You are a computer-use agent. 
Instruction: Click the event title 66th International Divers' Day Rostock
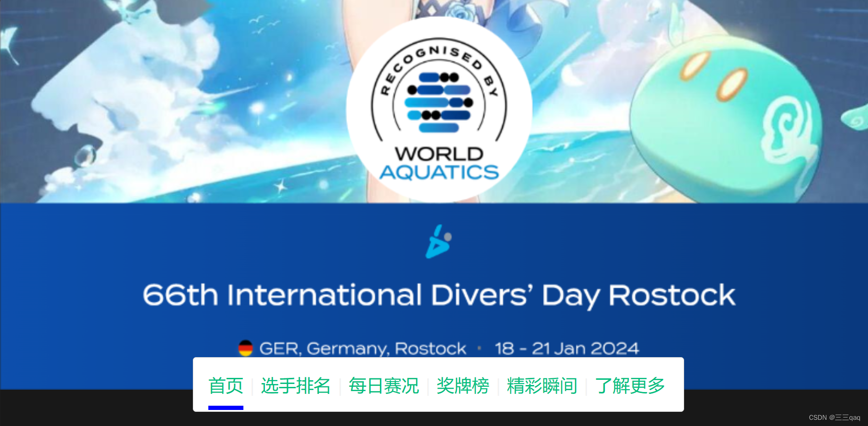439,295
